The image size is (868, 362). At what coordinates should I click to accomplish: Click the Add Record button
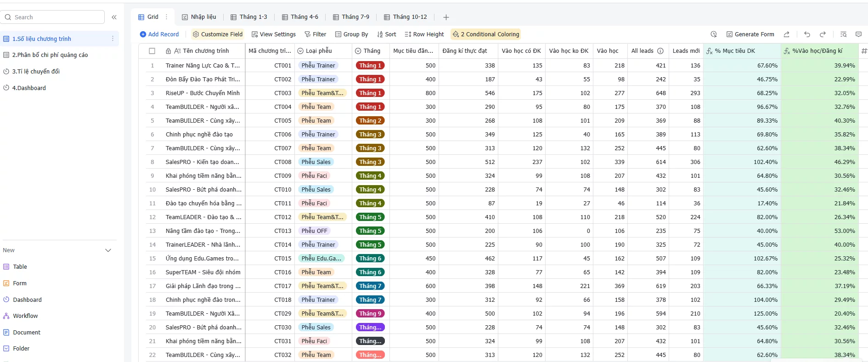click(159, 34)
